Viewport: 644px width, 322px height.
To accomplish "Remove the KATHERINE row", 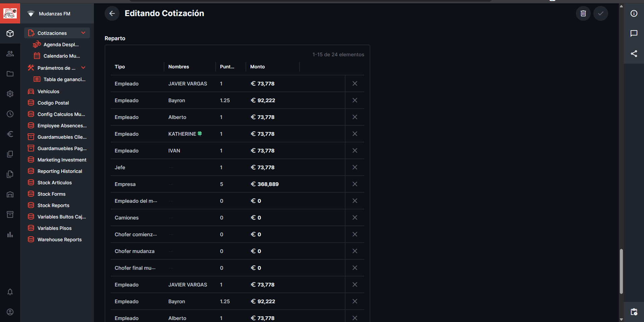I will tap(355, 134).
